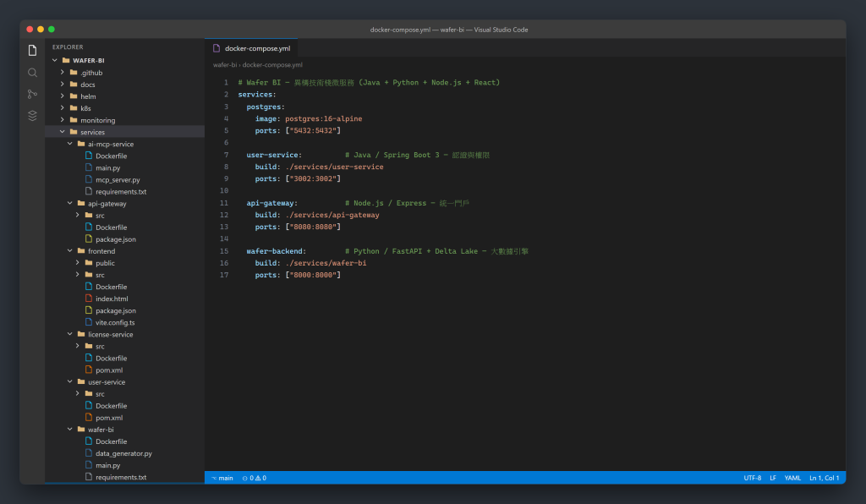Click line number 11 in the gutter
Image resolution: width=866 pixels, height=504 pixels.
[x=224, y=203]
